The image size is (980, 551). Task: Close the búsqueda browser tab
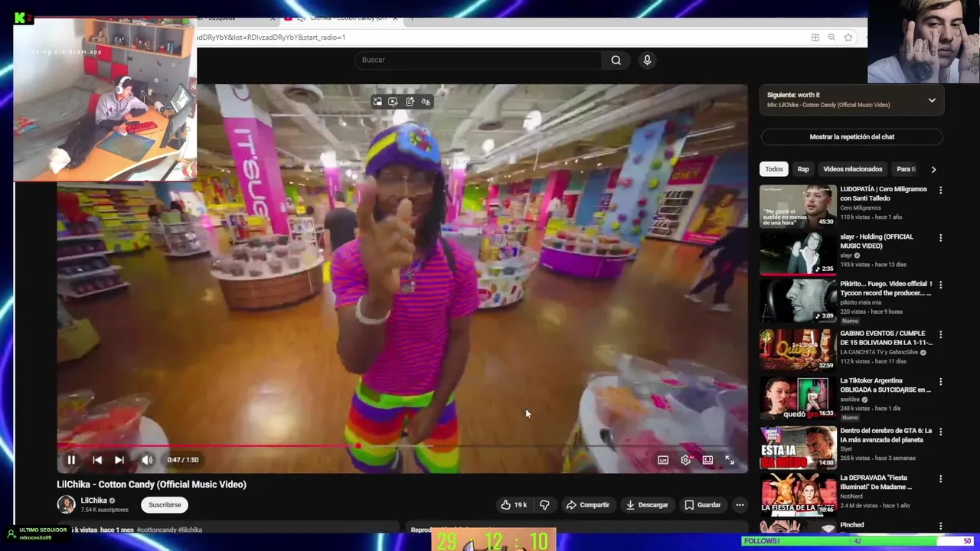(273, 18)
